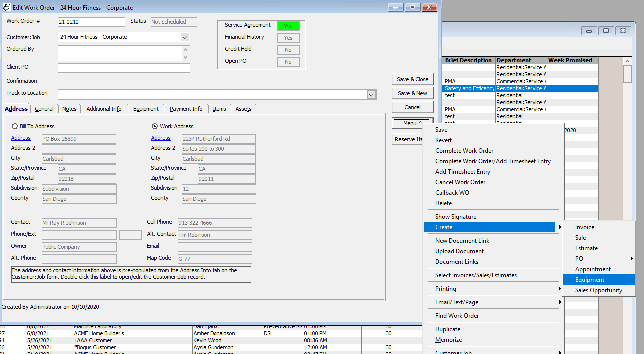644x354 pixels.
Task: Click the Save & New button
Action: tap(412, 93)
